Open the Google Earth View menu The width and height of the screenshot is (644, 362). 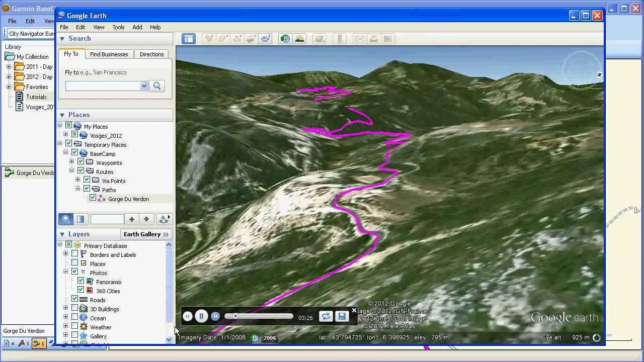(99, 27)
